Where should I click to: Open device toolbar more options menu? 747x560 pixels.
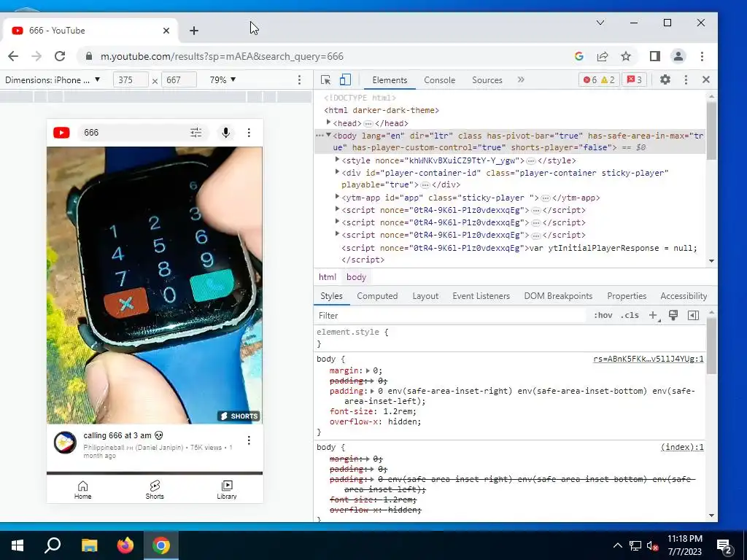(299, 80)
